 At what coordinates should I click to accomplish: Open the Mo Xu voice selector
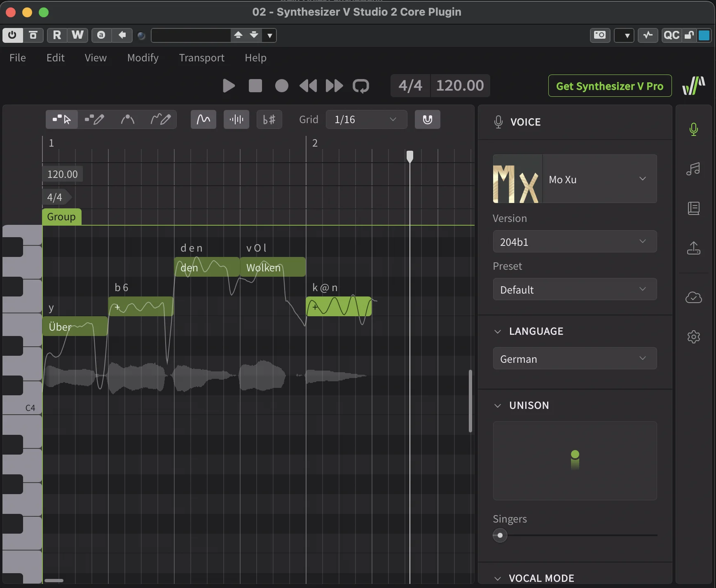tap(575, 179)
